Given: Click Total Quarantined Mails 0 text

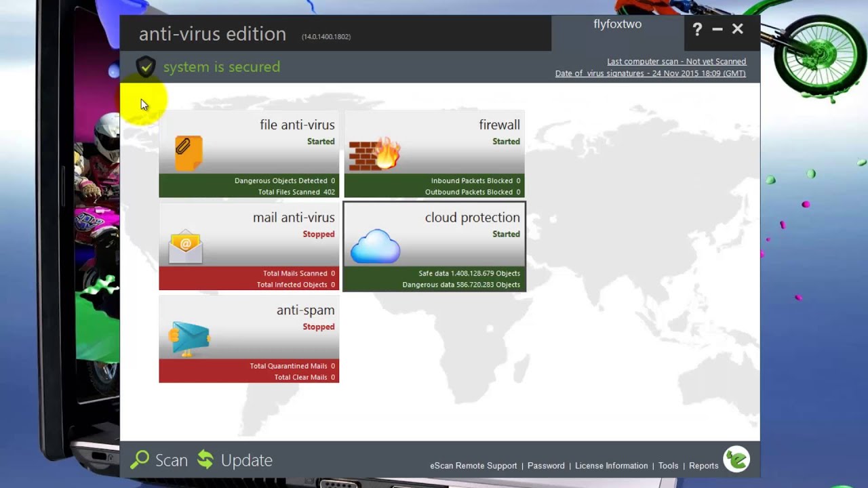Looking at the screenshot, I should click(292, 366).
